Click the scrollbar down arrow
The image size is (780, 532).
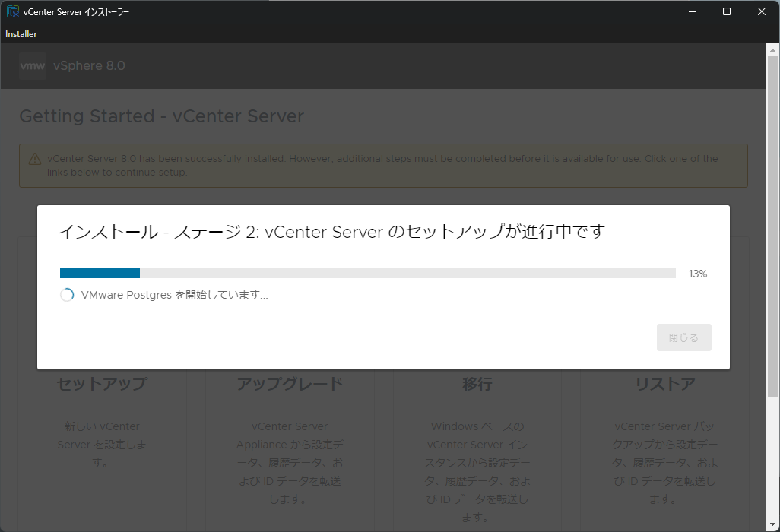772,524
